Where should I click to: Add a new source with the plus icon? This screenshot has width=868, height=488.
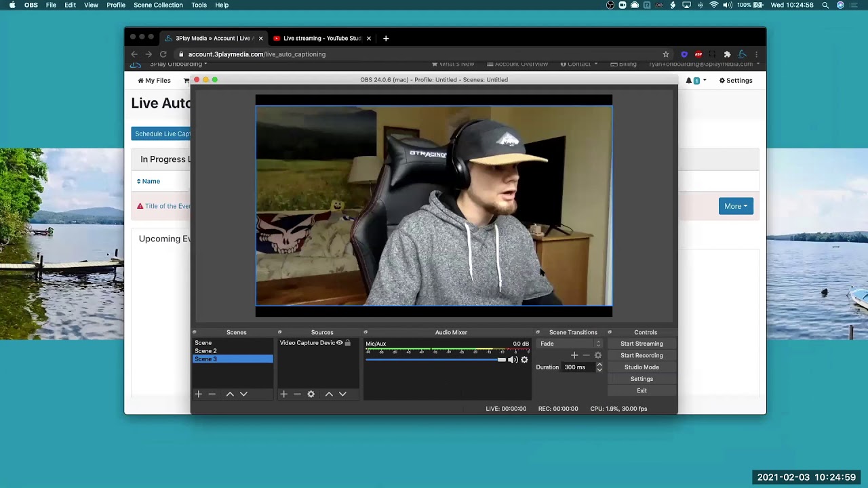[284, 394]
